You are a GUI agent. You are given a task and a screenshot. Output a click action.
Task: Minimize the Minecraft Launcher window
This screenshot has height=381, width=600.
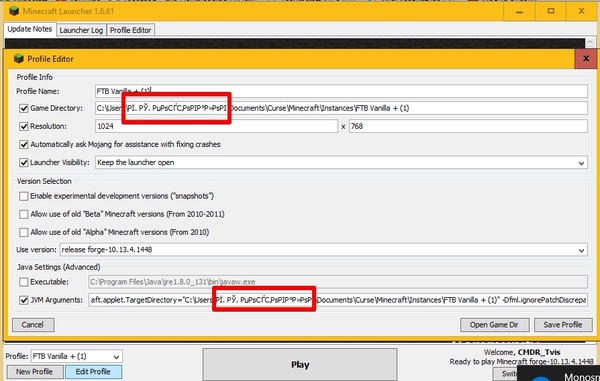pos(519,11)
